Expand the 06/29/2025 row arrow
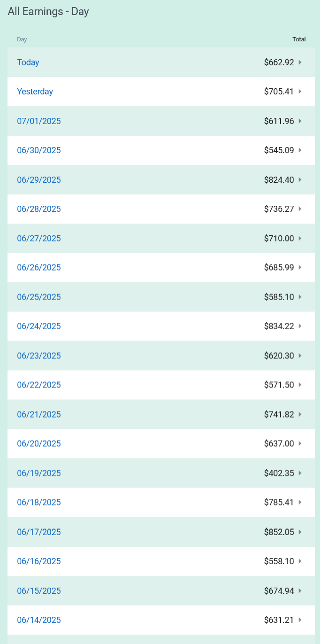 click(x=300, y=179)
